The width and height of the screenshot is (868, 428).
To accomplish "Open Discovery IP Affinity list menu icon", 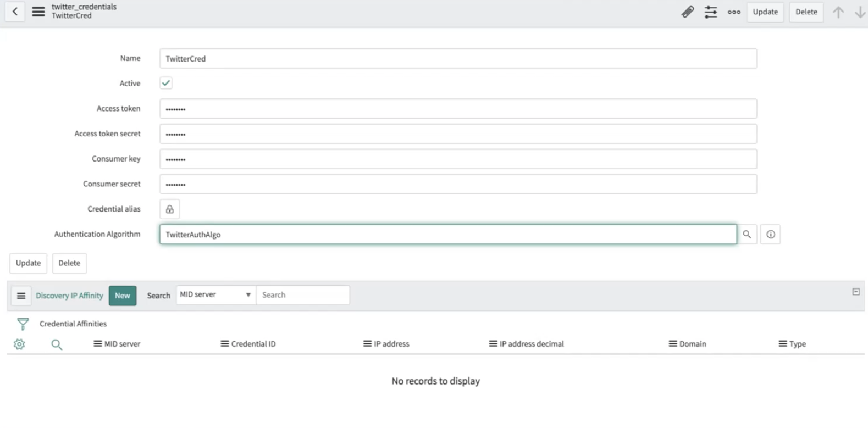I will [x=21, y=296].
